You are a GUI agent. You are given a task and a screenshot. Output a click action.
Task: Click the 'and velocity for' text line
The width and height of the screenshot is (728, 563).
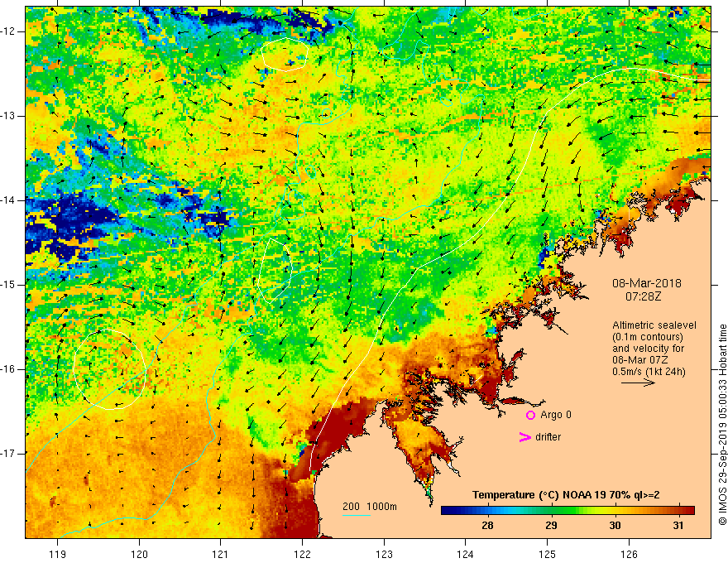pyautogui.click(x=648, y=349)
